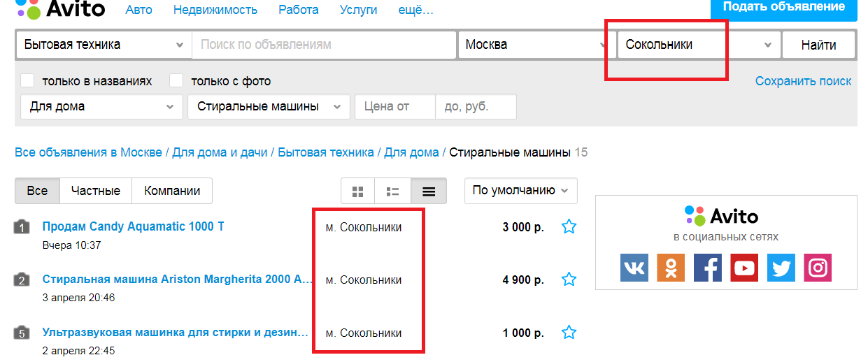Open the 'По умолчанию' sort dropdown
Screen dimensions: 868x362
pyautogui.click(x=521, y=190)
